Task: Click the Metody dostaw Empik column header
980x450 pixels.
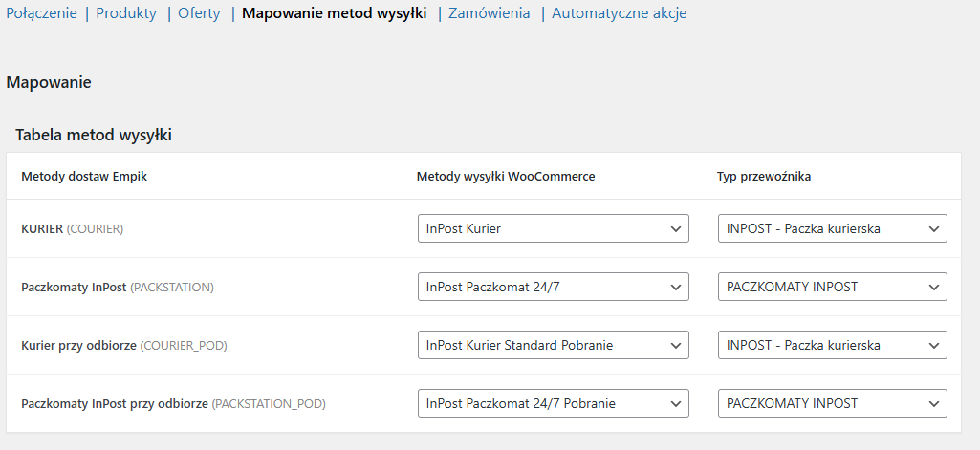Action: pos(84,177)
